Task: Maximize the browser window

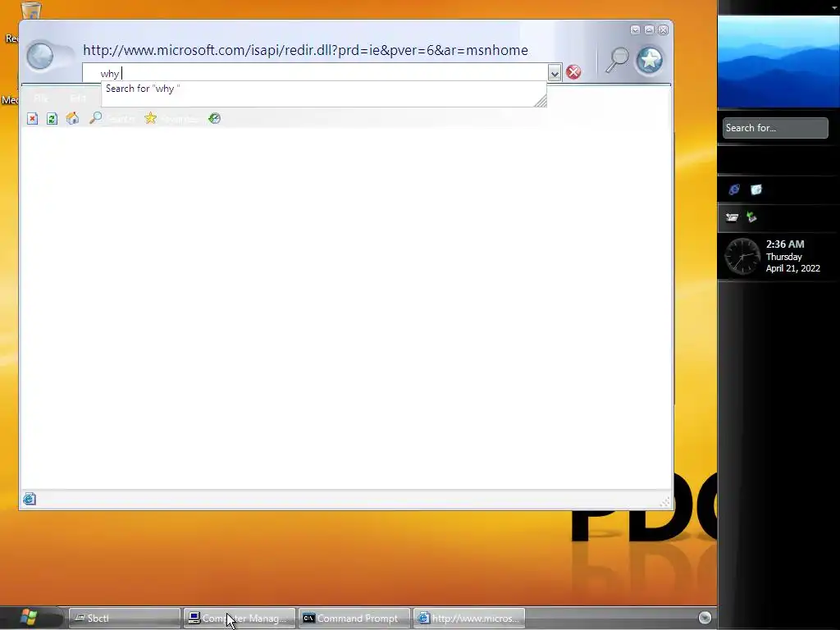Action: pyautogui.click(x=649, y=30)
